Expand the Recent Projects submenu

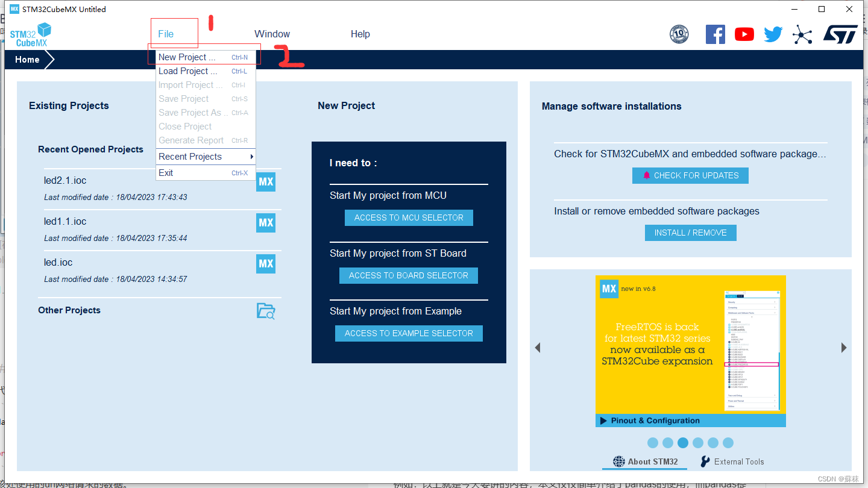206,157
